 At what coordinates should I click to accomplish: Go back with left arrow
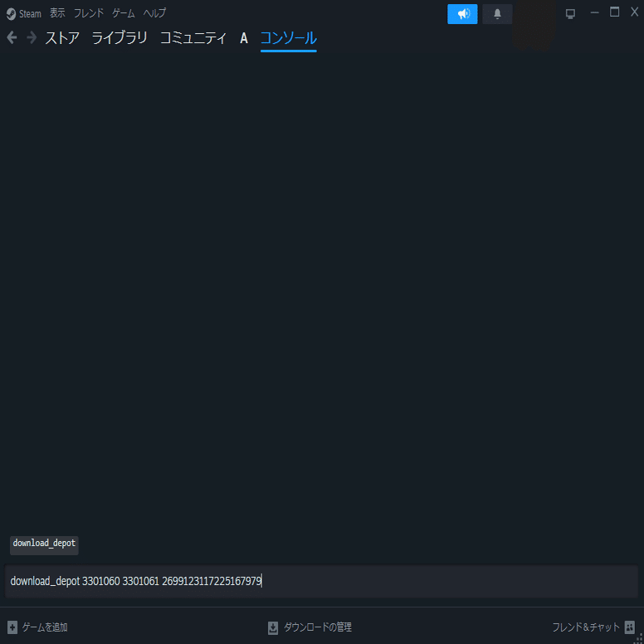tap(12, 38)
